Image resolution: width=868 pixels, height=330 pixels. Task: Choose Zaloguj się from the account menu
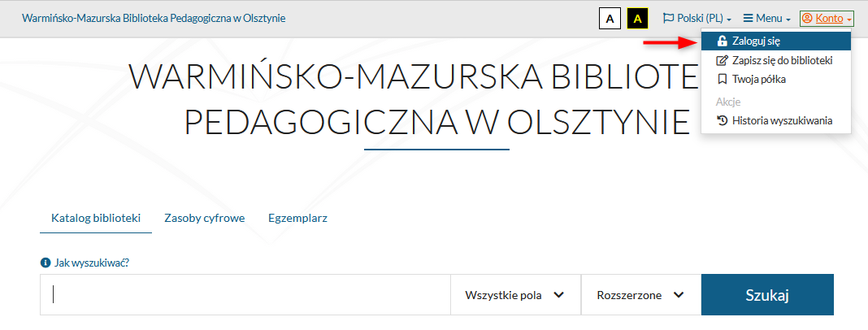pos(775,41)
